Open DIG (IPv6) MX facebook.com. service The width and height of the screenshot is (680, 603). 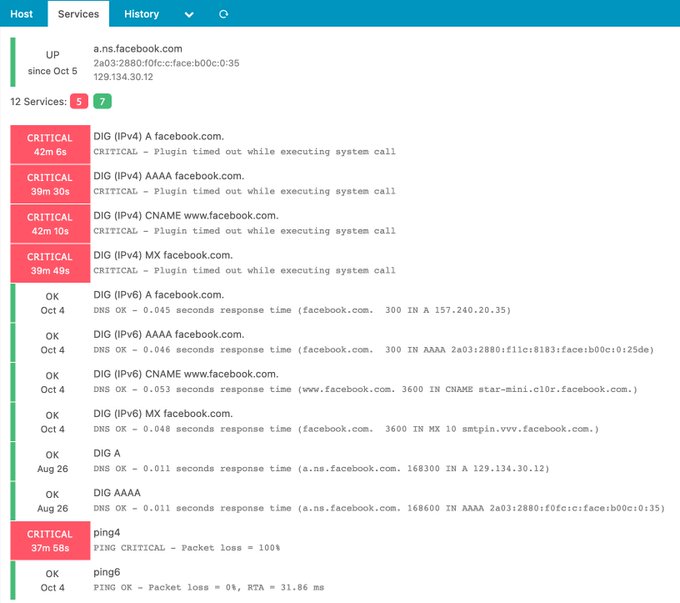pyautogui.click(x=163, y=413)
